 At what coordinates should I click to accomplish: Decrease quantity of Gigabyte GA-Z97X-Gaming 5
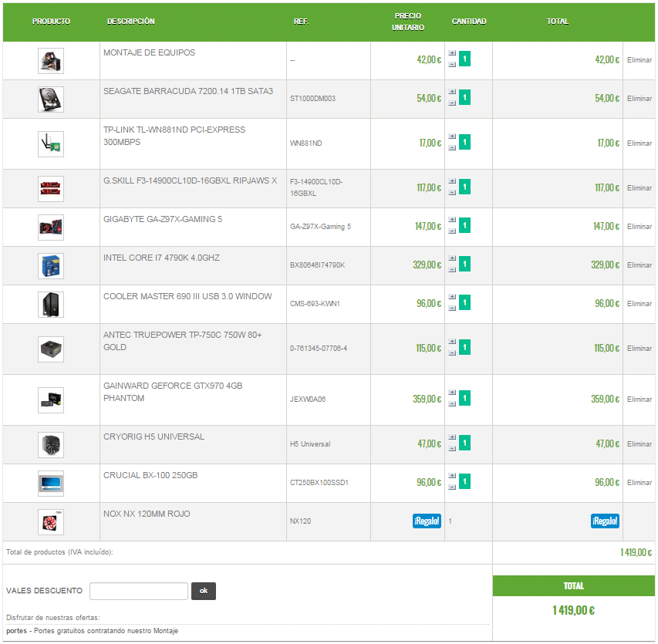(452, 231)
